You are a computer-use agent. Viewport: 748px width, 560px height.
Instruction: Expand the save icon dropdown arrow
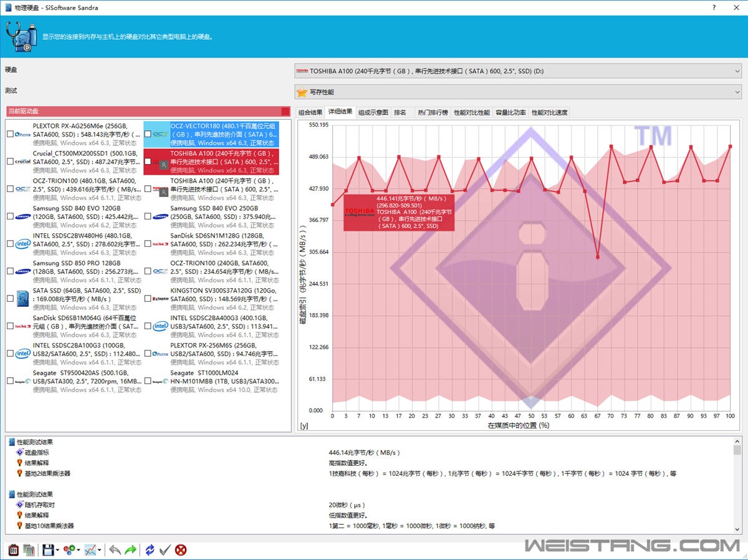click(57, 550)
